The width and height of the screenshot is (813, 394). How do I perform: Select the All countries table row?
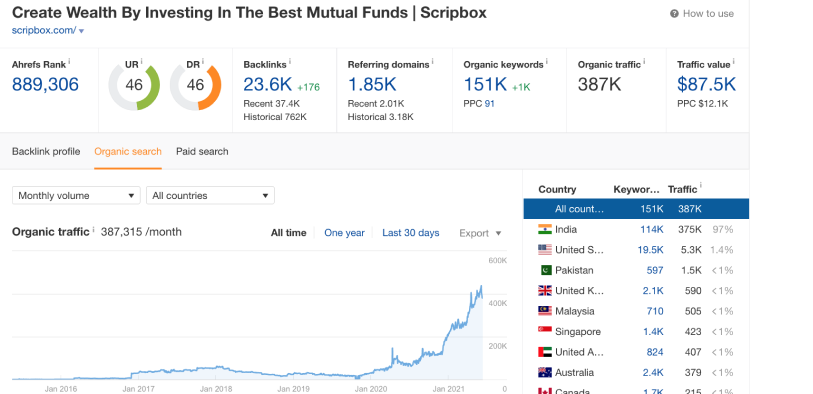[636, 209]
